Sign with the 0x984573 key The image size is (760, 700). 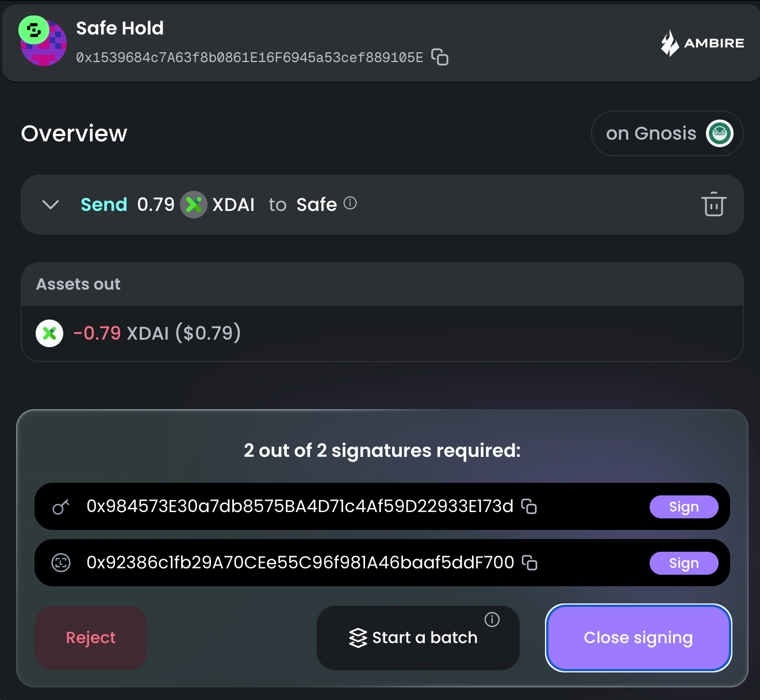pyautogui.click(x=684, y=506)
